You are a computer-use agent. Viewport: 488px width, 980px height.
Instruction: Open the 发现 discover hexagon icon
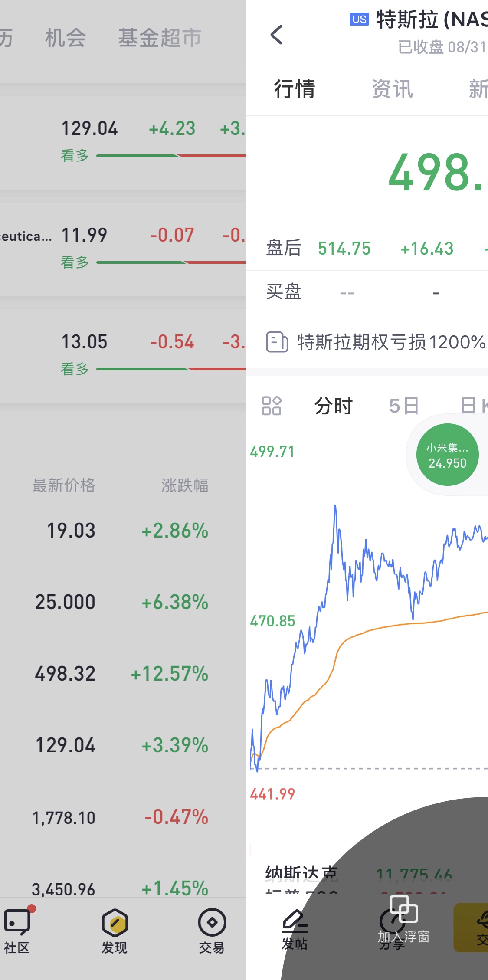point(115,922)
